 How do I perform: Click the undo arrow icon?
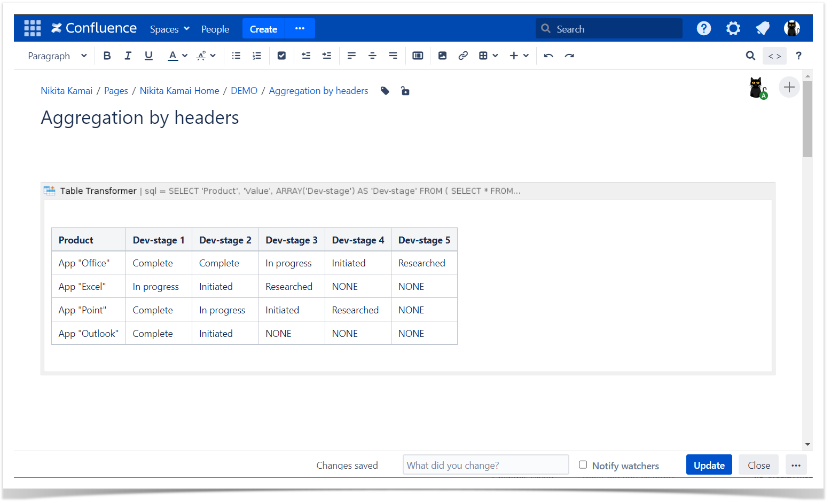coord(548,56)
